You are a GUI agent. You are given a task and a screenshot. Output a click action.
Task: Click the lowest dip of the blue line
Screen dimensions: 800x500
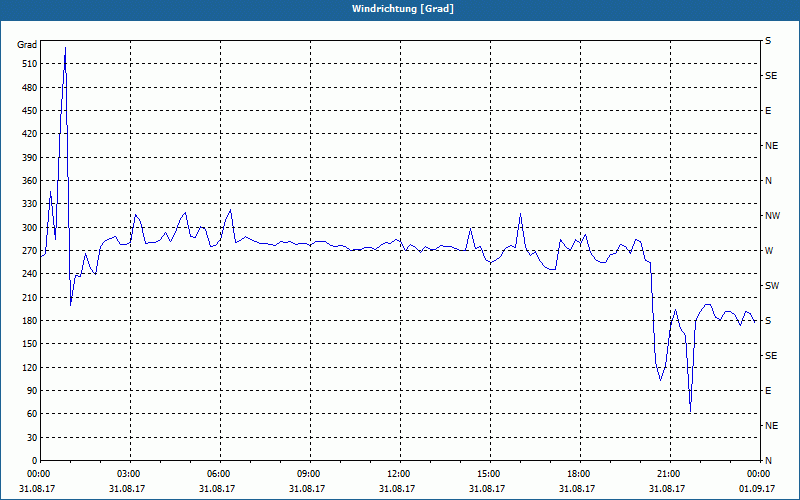(x=690, y=411)
